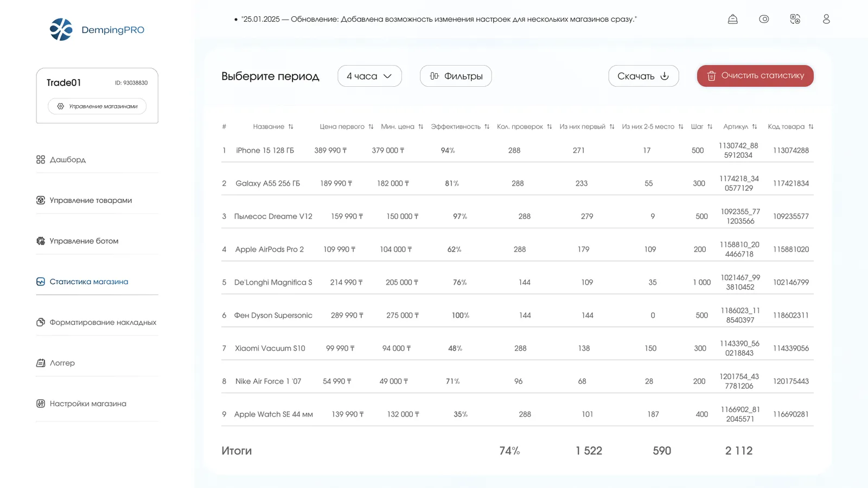Click Пылесос Dreame V12 product name

273,216
